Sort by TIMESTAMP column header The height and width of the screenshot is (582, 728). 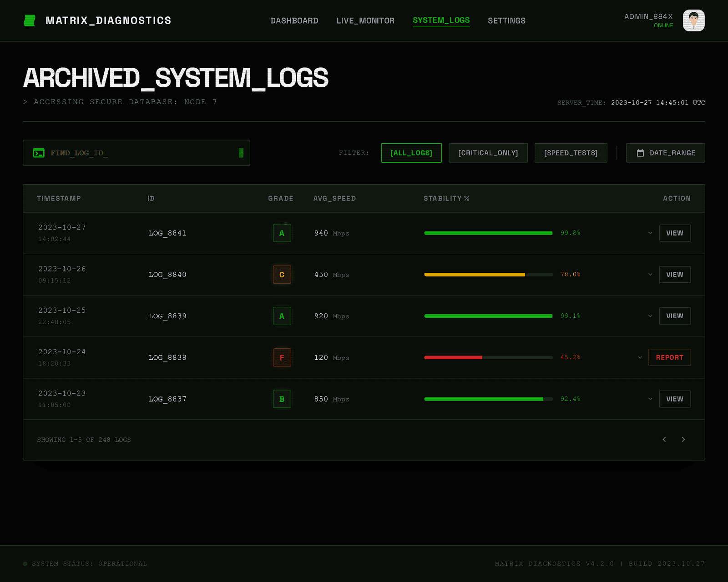point(59,199)
